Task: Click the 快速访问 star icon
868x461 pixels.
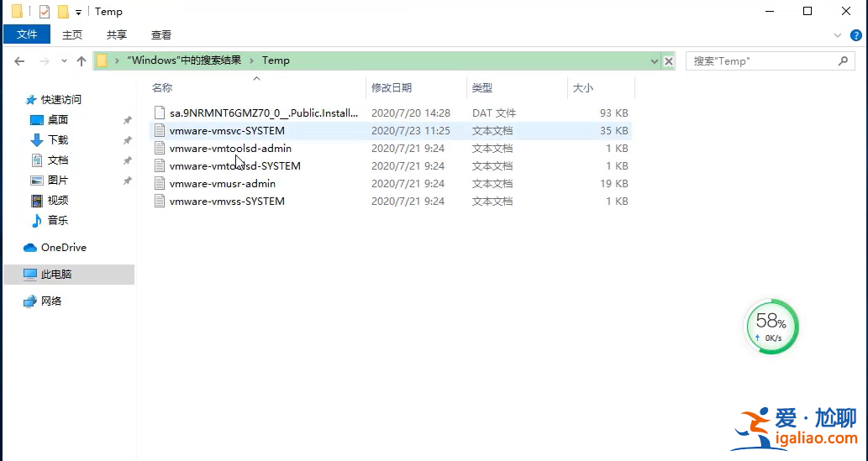Action: pos(31,100)
